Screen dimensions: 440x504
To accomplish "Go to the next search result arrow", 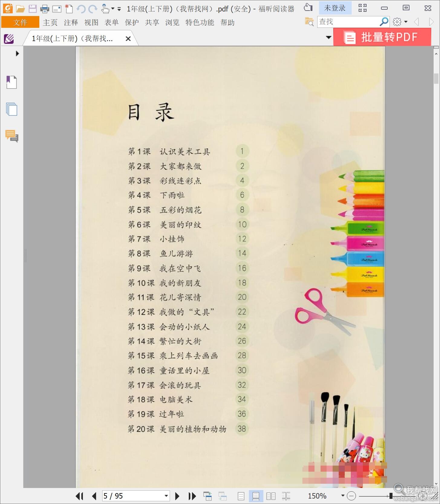I will coord(431,22).
